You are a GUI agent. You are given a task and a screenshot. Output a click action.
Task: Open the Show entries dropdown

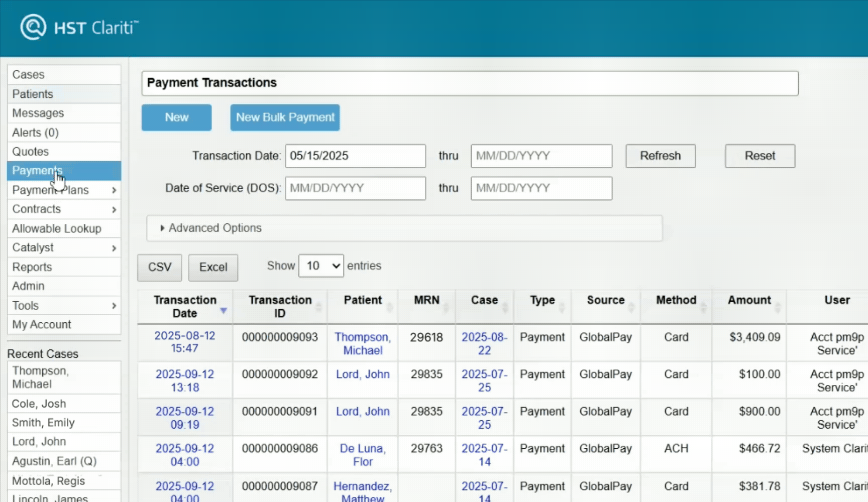click(321, 266)
